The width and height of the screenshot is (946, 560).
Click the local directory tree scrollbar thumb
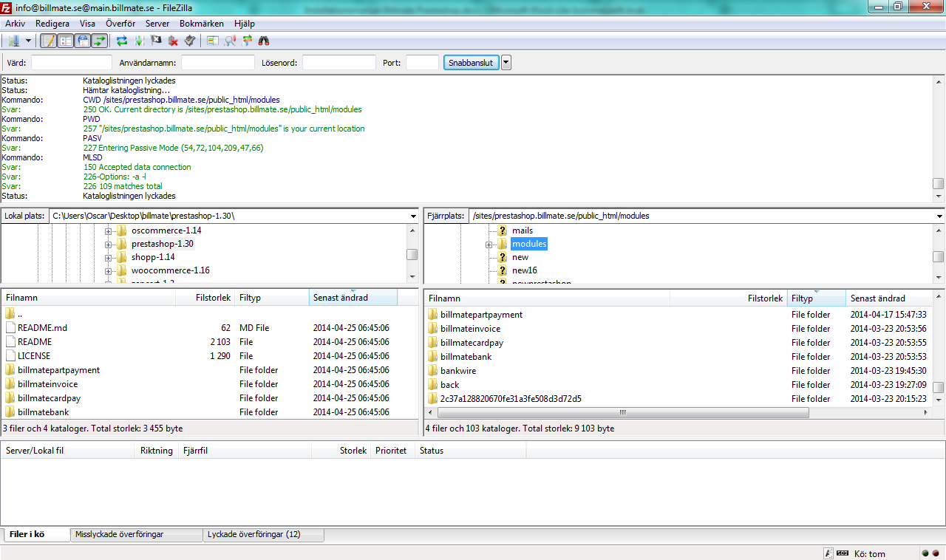coord(412,254)
